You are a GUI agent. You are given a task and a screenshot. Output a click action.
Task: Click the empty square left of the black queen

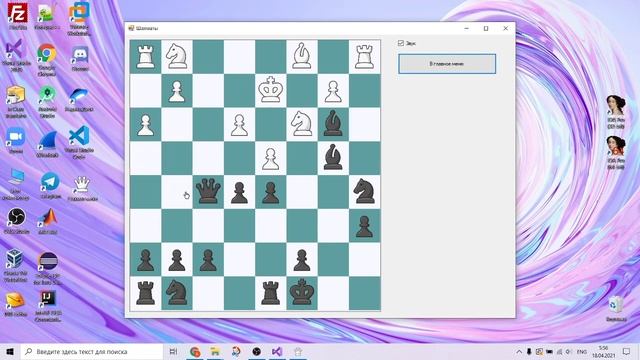click(177, 192)
